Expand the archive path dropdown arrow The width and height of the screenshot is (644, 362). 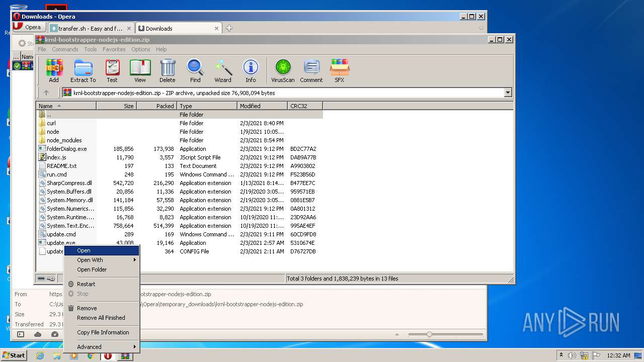[508, 93]
